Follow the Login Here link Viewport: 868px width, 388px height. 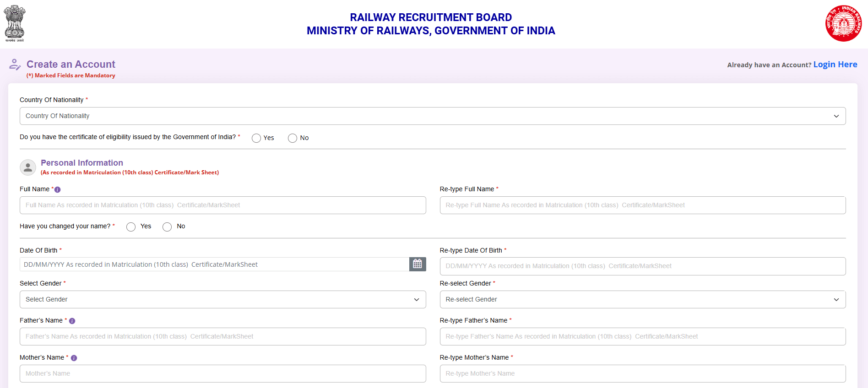[835, 65]
